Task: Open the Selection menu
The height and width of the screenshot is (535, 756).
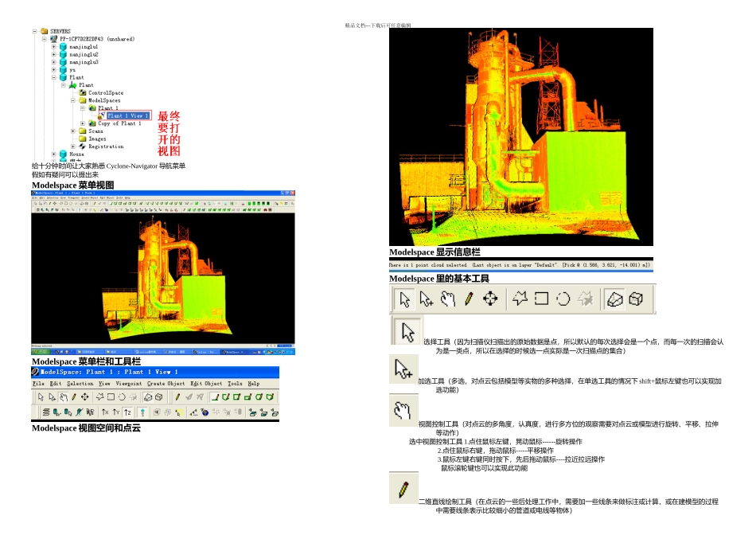Action: pyautogui.click(x=80, y=384)
